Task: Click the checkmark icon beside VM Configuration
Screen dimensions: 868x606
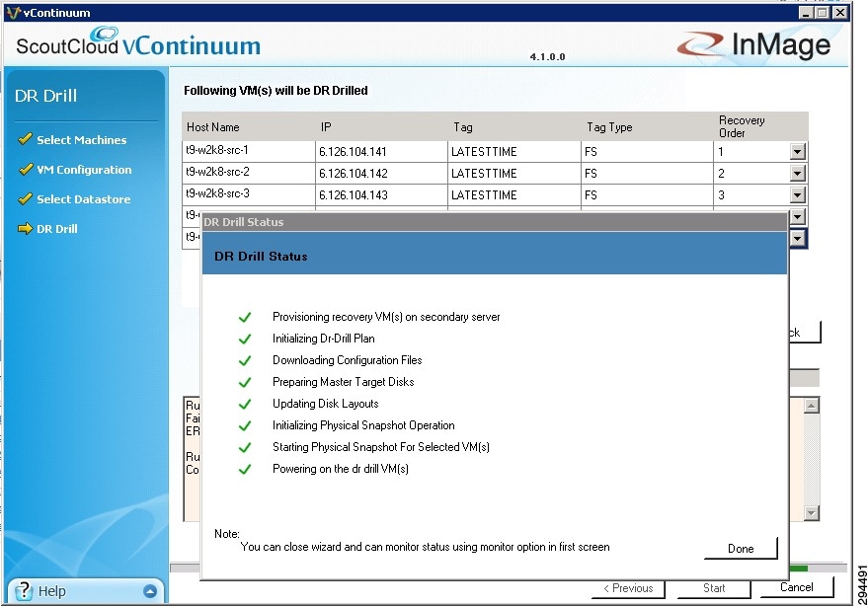Action: (25, 169)
